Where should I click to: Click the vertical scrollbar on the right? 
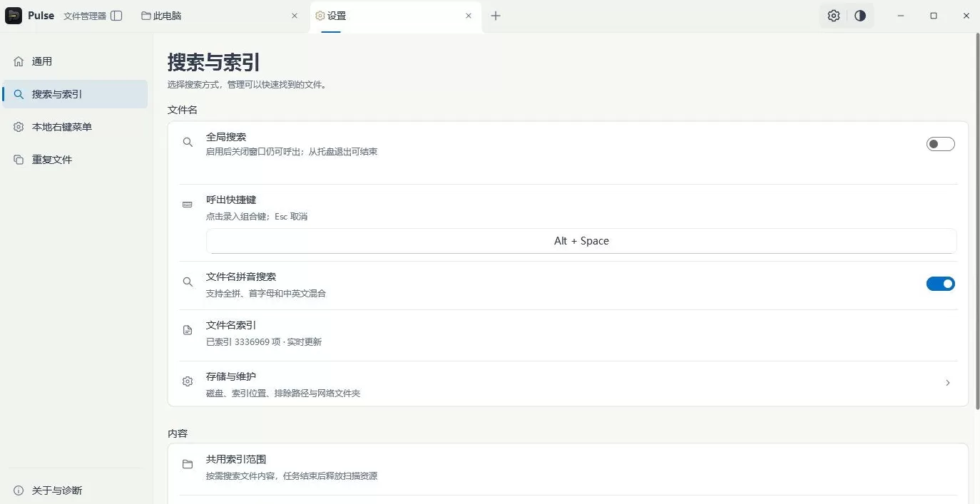tap(977, 221)
